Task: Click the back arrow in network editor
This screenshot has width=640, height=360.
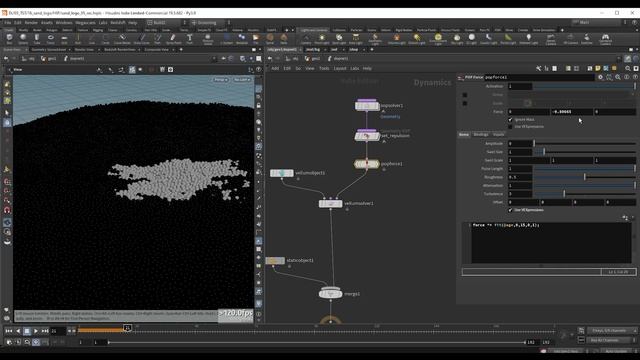Action: pos(270,58)
